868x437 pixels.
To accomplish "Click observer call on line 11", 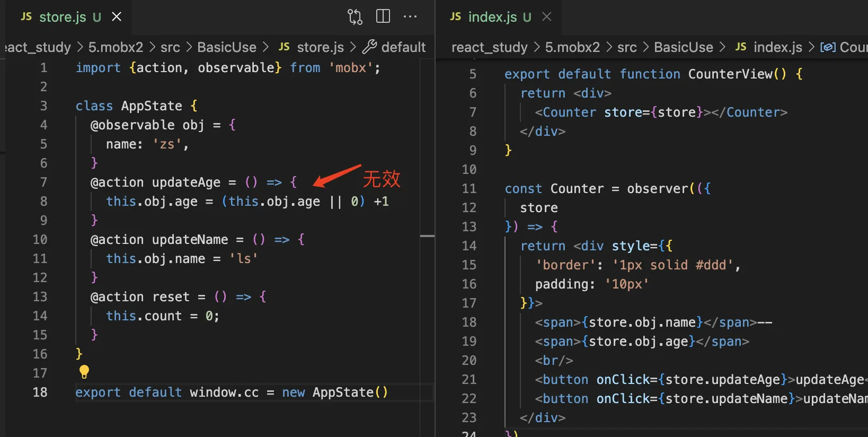I will click(x=658, y=188).
